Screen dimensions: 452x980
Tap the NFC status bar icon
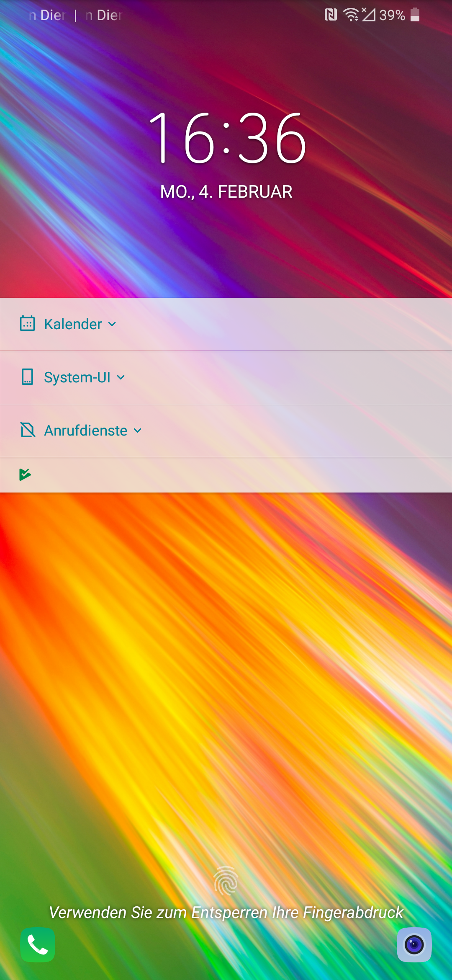click(x=331, y=15)
